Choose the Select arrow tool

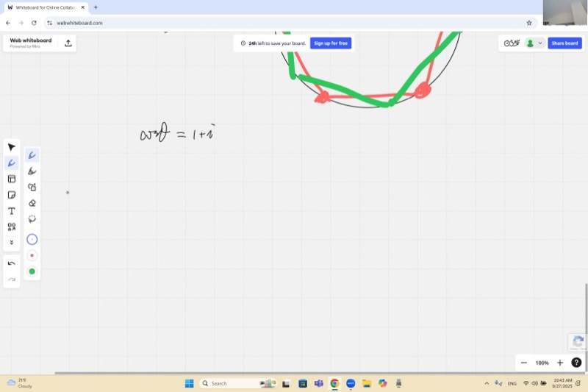pyautogui.click(x=11, y=147)
